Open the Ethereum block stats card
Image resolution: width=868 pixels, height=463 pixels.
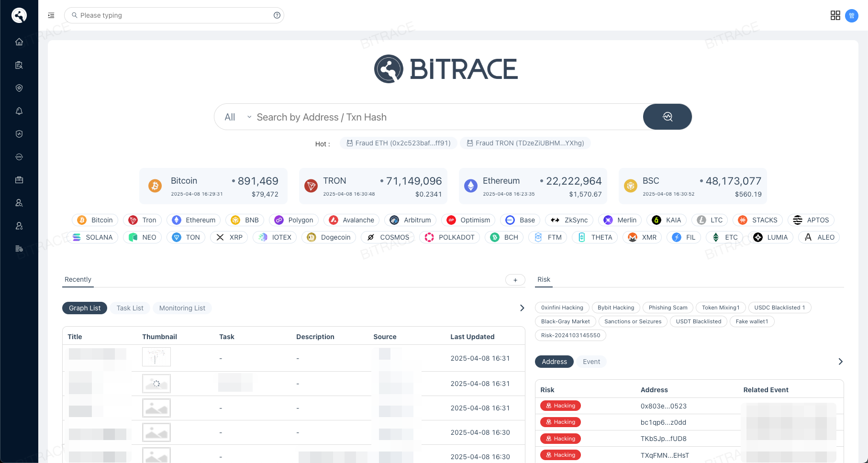point(533,186)
